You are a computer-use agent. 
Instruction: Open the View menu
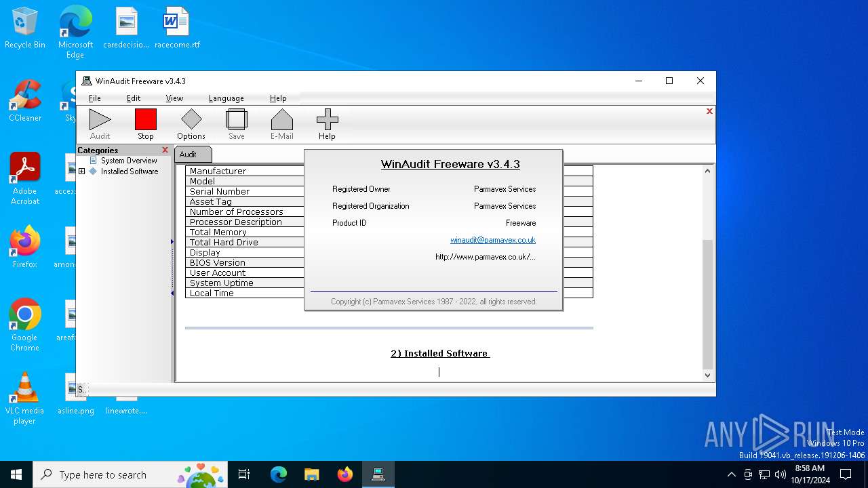coord(174,98)
